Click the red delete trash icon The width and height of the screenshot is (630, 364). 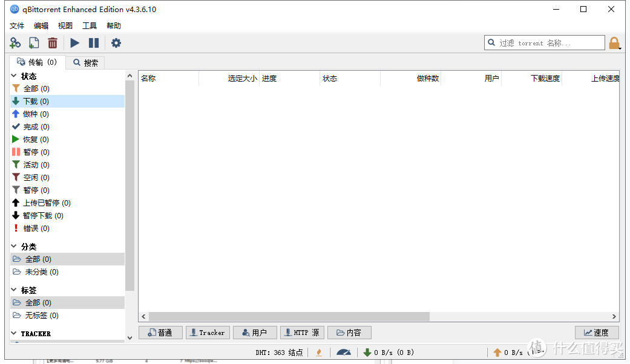[x=53, y=43]
